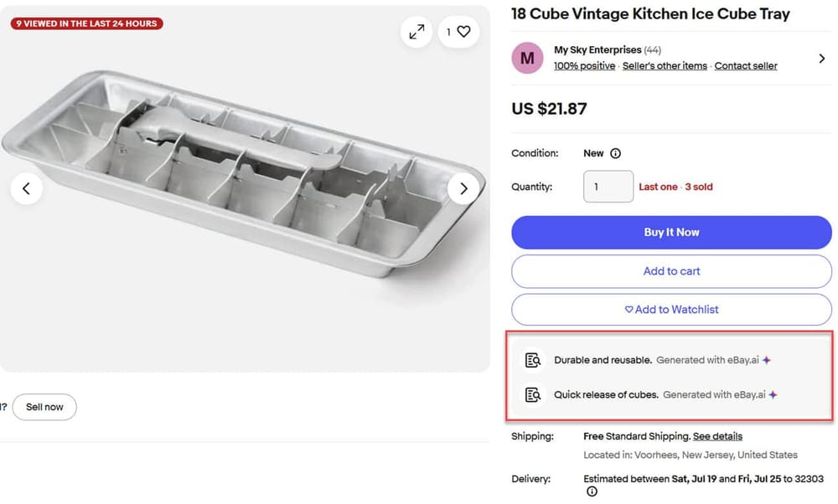The width and height of the screenshot is (838, 504).
Task: Open shipping See details link
Action: point(717,436)
